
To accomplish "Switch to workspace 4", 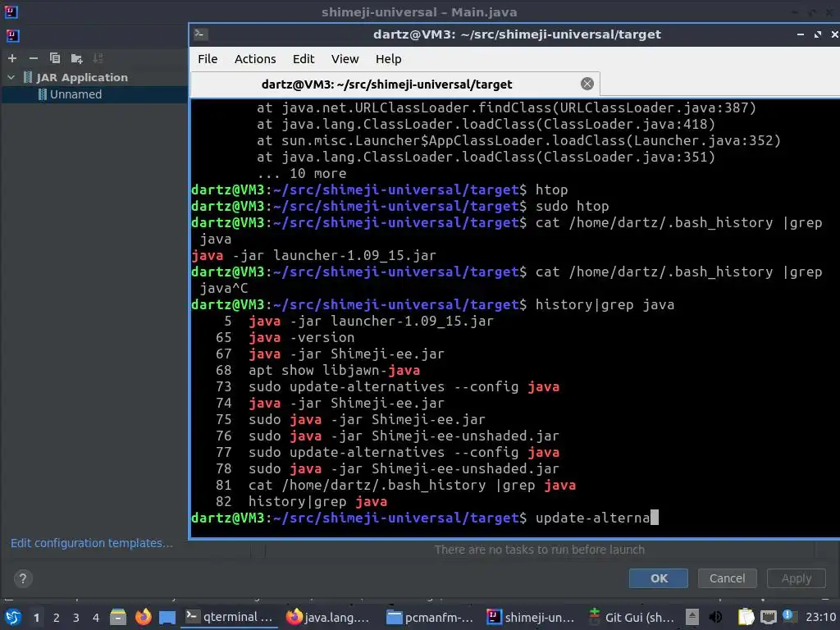I will point(96,618).
